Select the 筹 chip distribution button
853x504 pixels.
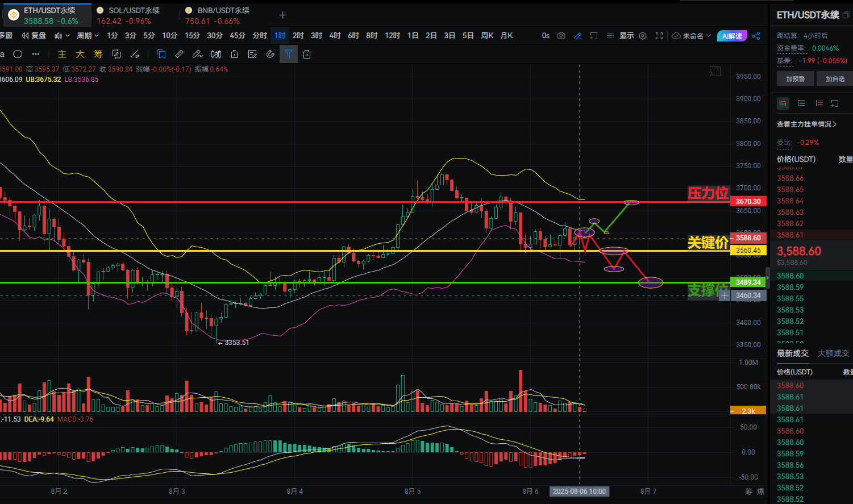98,54
